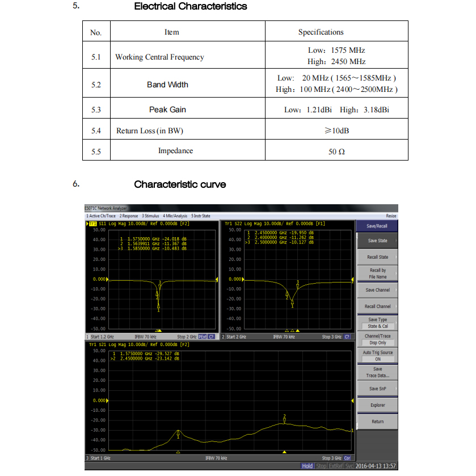The image size is (476, 476).
Task: Click the C? indicator in channel 1 bar
Action: click(211, 336)
